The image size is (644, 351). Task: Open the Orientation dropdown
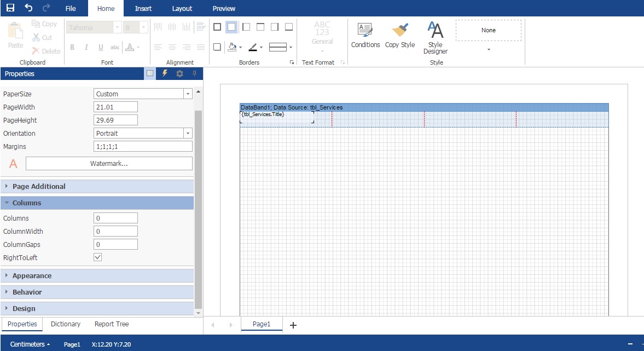(x=188, y=133)
